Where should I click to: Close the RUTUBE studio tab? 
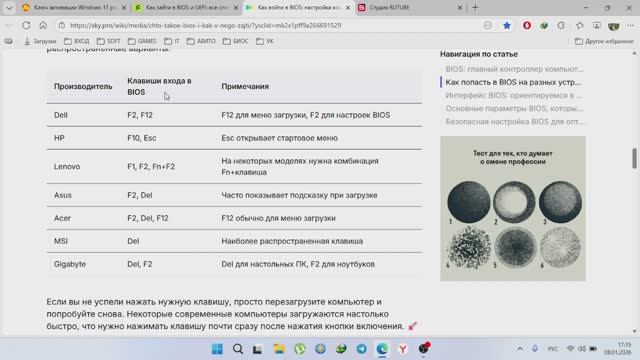pyautogui.click(x=460, y=7)
